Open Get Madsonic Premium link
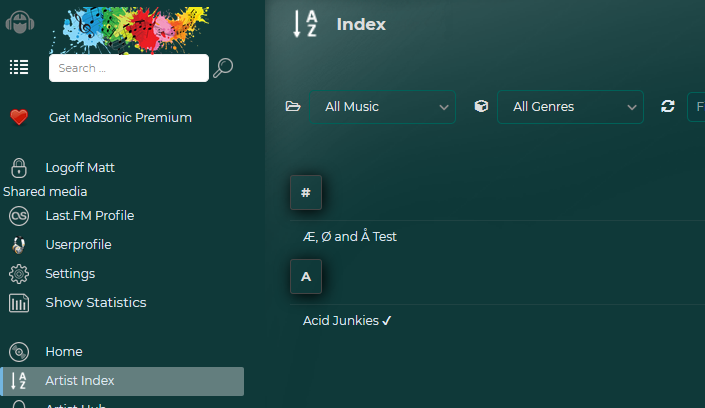The image size is (705, 408). 120,117
